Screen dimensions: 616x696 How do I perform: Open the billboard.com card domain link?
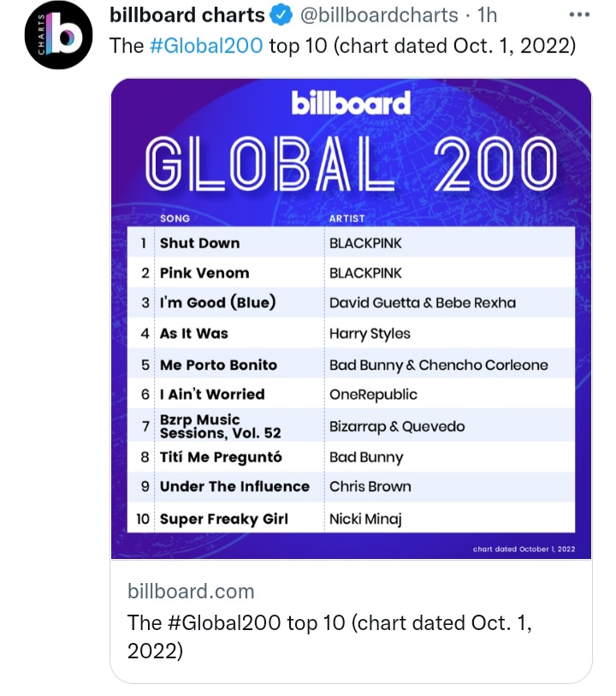coord(191,592)
